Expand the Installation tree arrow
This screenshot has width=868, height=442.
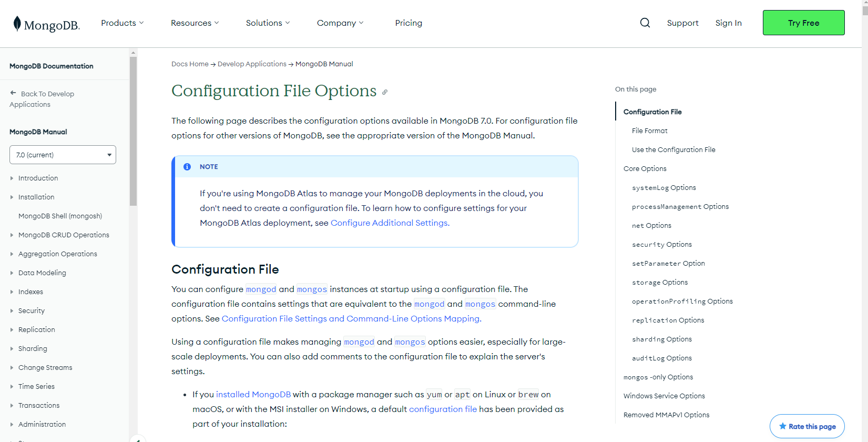pyautogui.click(x=12, y=197)
